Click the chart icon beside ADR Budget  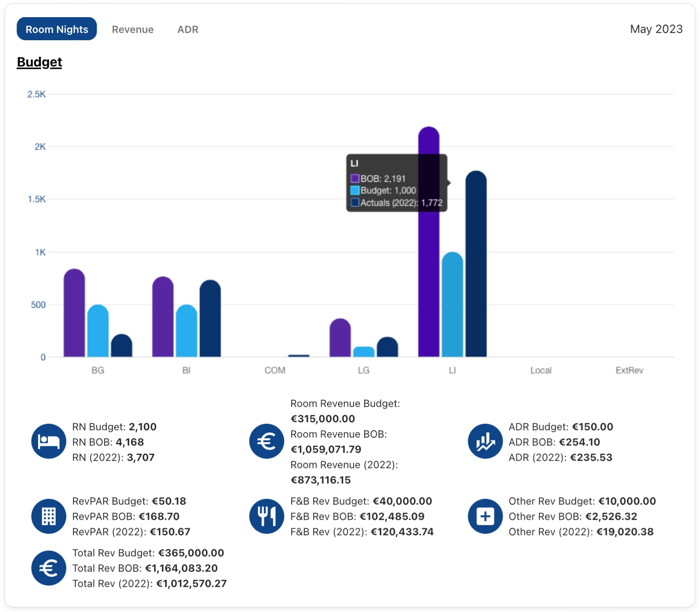click(485, 441)
